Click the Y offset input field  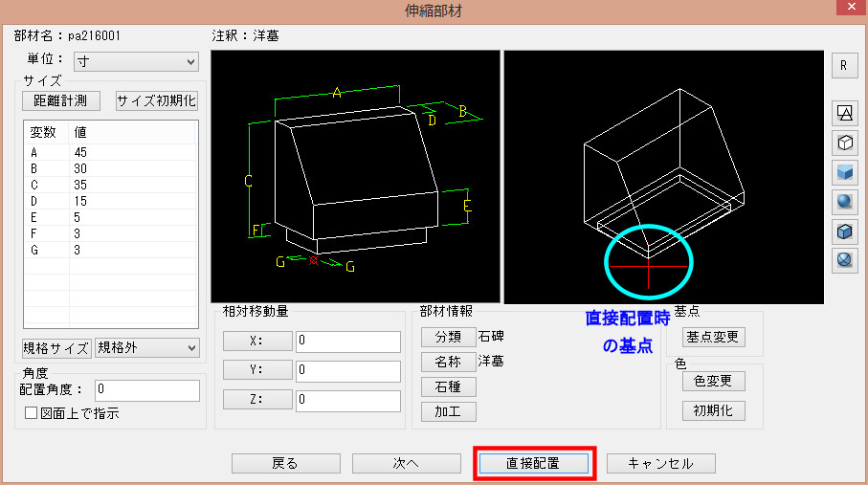point(347,370)
